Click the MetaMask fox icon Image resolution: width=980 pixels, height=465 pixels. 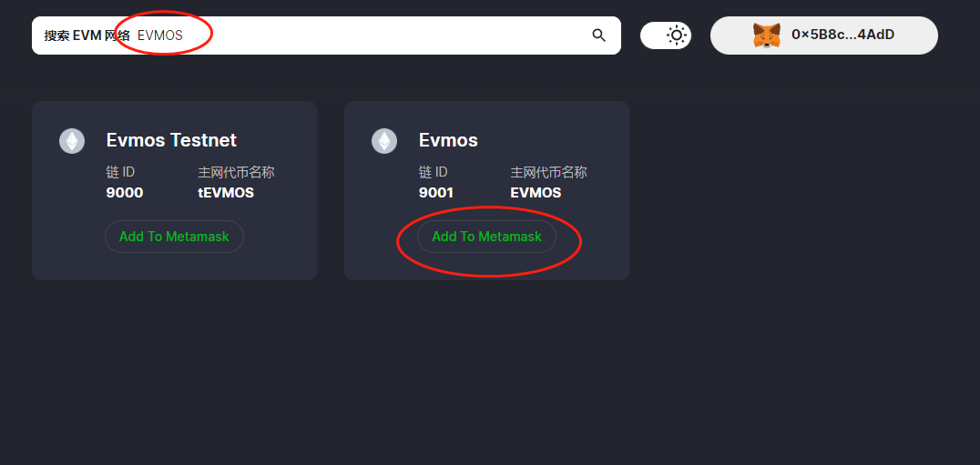point(767,35)
